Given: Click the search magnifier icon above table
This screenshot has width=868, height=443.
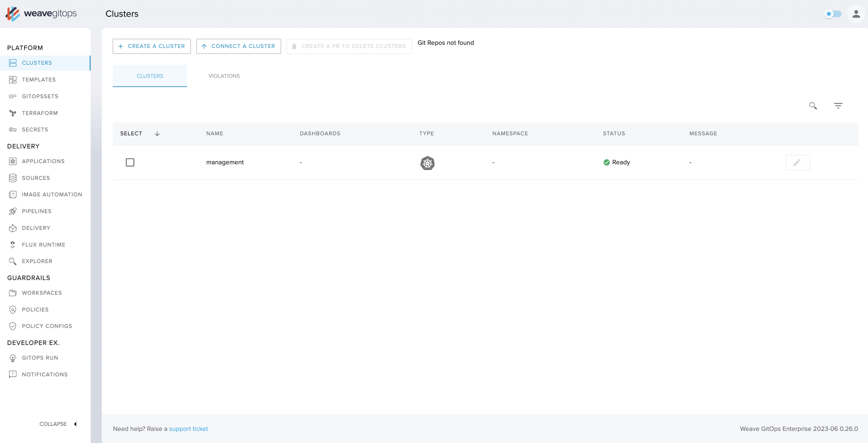Looking at the screenshot, I should (813, 106).
